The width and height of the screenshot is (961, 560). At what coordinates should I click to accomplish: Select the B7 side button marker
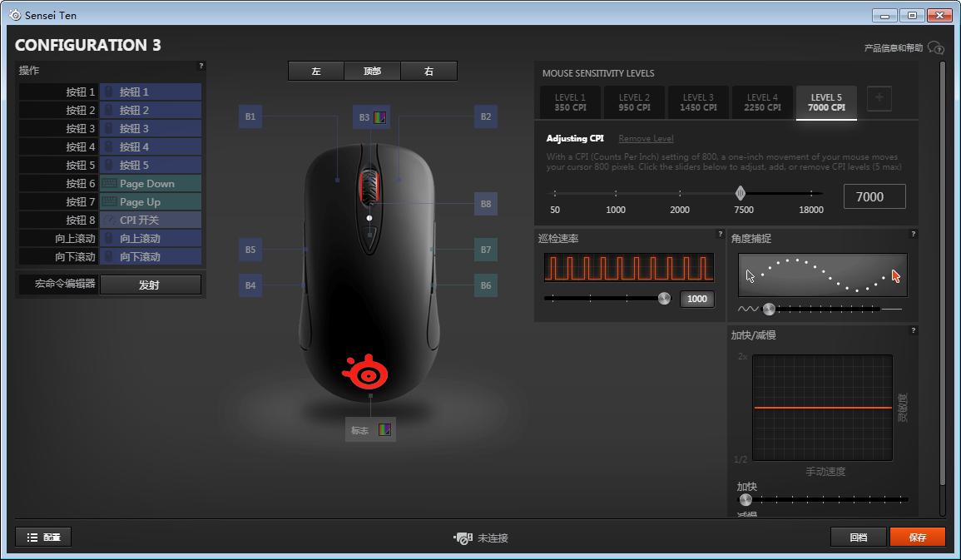(x=485, y=250)
